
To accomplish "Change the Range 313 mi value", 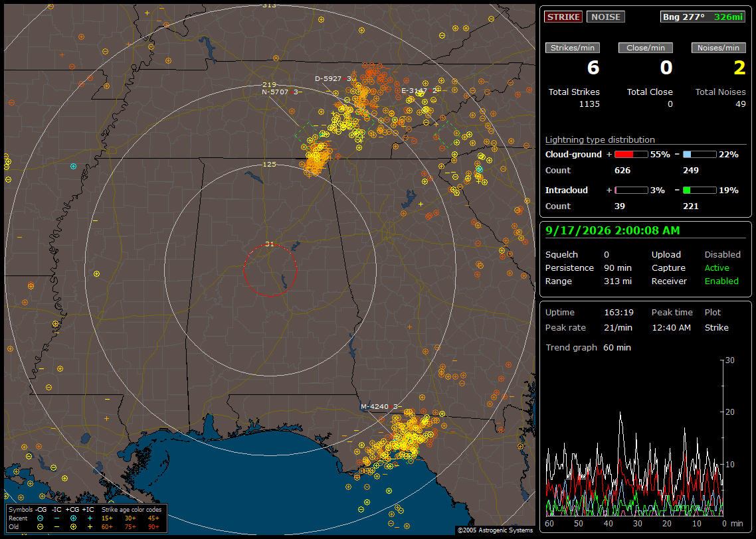I will click(x=618, y=281).
